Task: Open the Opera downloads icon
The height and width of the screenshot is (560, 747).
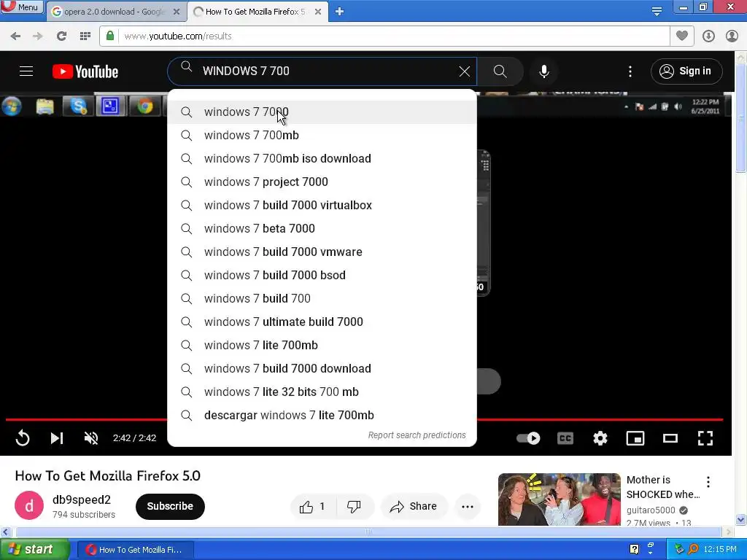Action: (708, 36)
